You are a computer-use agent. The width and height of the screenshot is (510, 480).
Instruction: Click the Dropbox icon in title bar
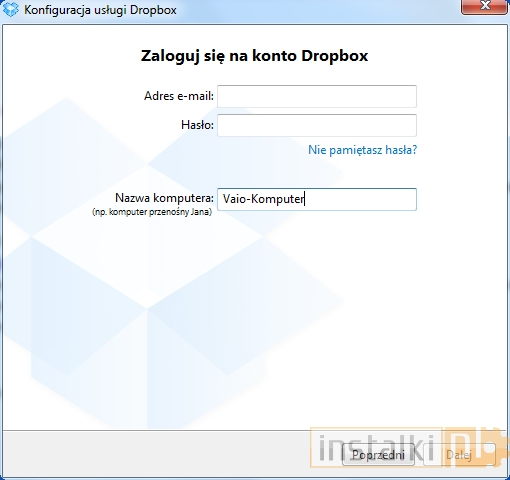tap(11, 10)
